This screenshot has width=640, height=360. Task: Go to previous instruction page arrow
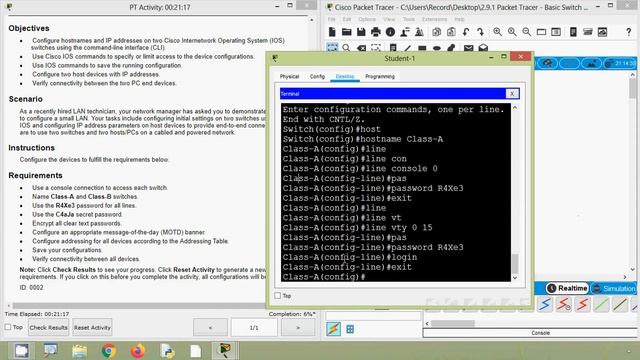click(210, 327)
